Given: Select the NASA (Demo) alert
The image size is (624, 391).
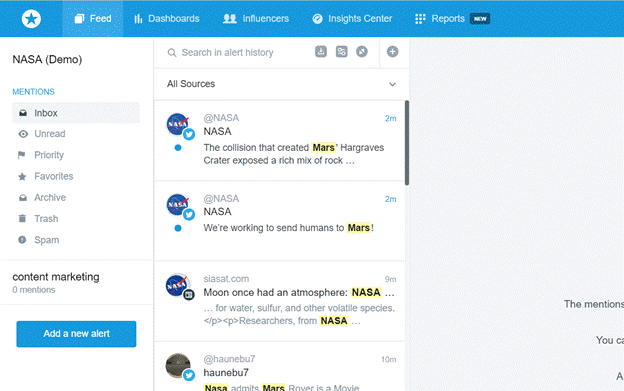Looking at the screenshot, I should pyautogui.click(x=47, y=60).
